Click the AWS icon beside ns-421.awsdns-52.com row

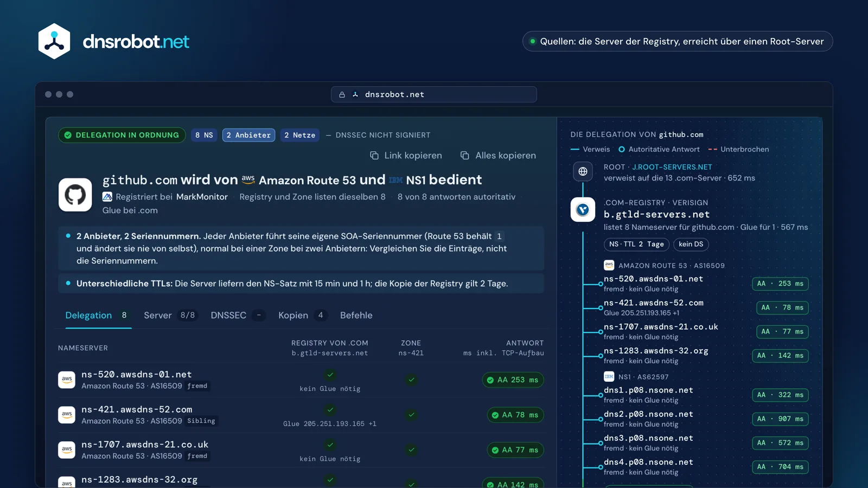pyautogui.click(x=67, y=415)
